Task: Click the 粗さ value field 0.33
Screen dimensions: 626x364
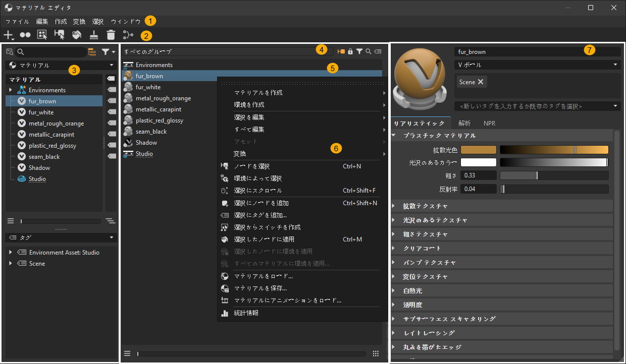Action: pyautogui.click(x=479, y=175)
